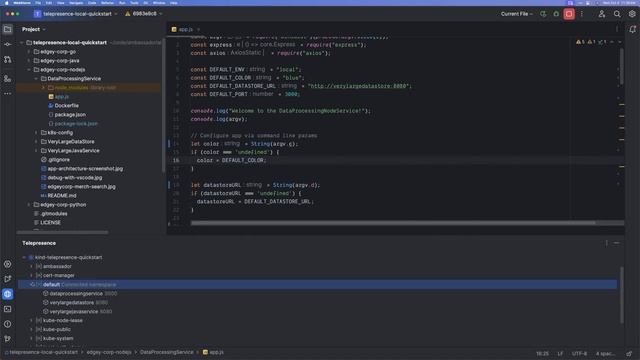The image size is (640, 360).
Task: Select package-lock.json in the project tree
Action: click(x=76, y=124)
